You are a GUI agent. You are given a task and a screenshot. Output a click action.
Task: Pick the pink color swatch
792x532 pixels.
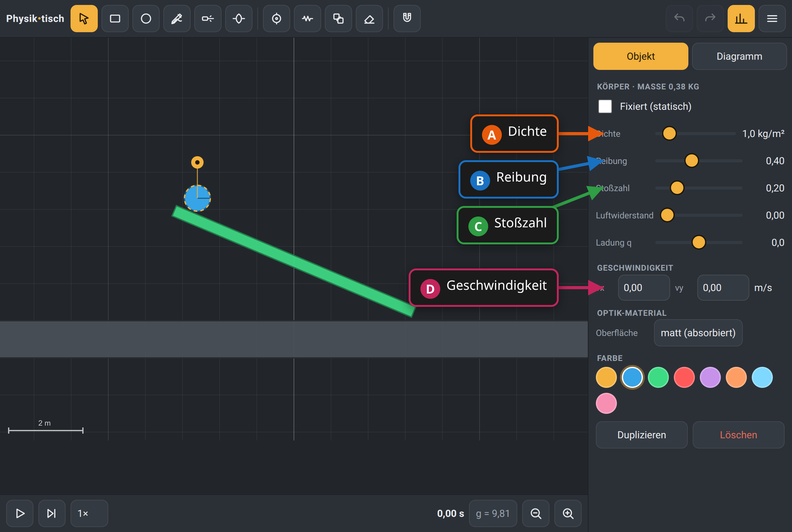pyautogui.click(x=606, y=403)
